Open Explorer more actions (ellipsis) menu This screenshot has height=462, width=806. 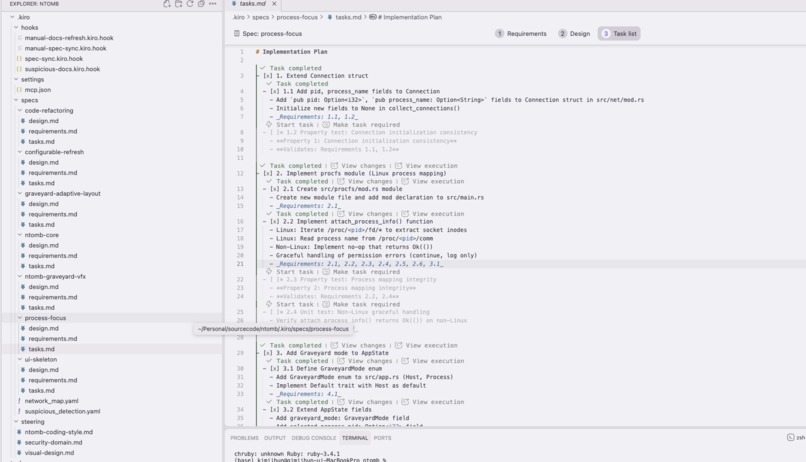[213, 4]
